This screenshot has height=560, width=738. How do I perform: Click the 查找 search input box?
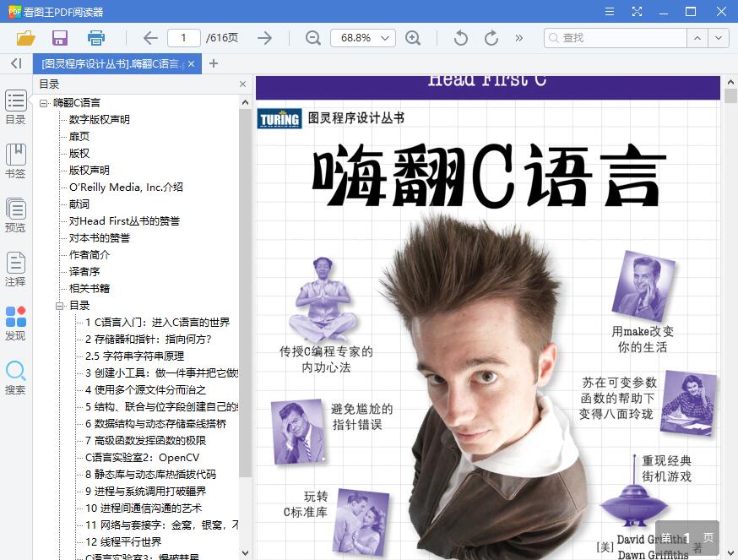(x=616, y=38)
